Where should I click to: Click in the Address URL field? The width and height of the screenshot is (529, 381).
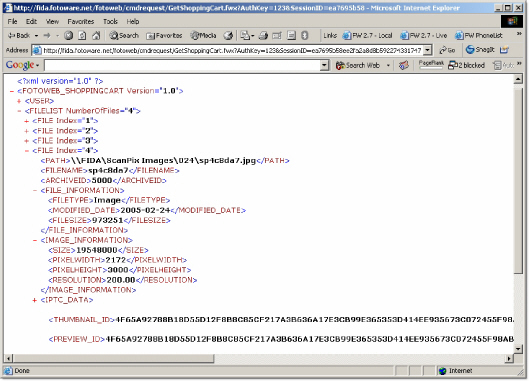click(232, 50)
